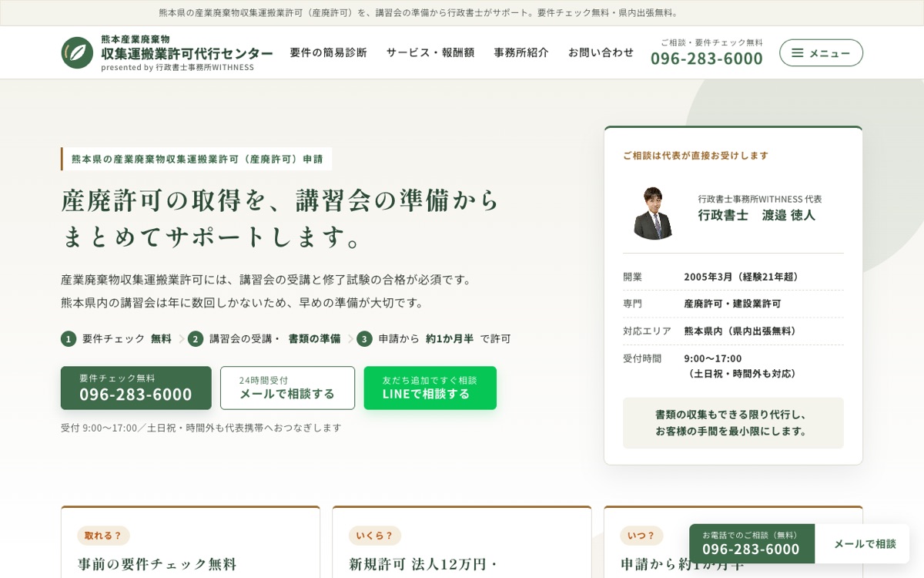
Task: Click name text 行政書士 渡邉 徳人
Action: click(x=757, y=215)
